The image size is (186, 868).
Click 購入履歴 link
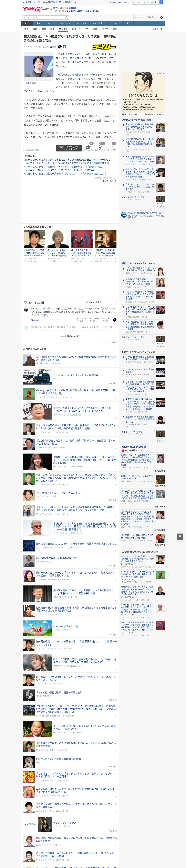pyautogui.click(x=152, y=17)
